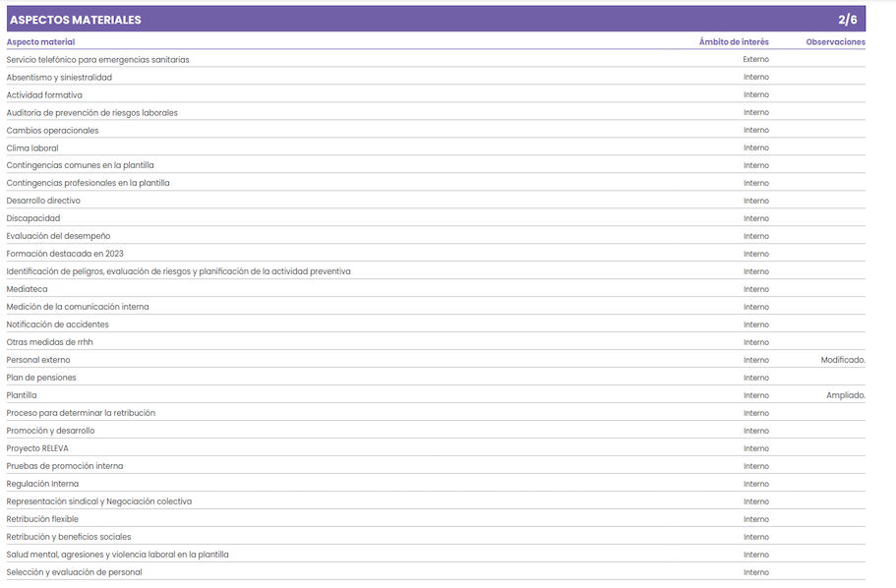Viewport: 896px width, 588px height.
Task: Click Pruebas de promoción interna
Action: [x=65, y=466]
